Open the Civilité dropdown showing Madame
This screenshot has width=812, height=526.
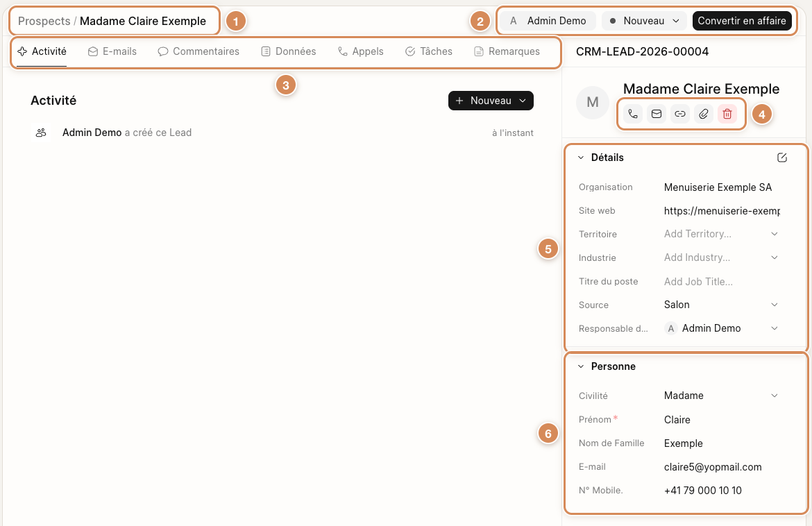721,396
